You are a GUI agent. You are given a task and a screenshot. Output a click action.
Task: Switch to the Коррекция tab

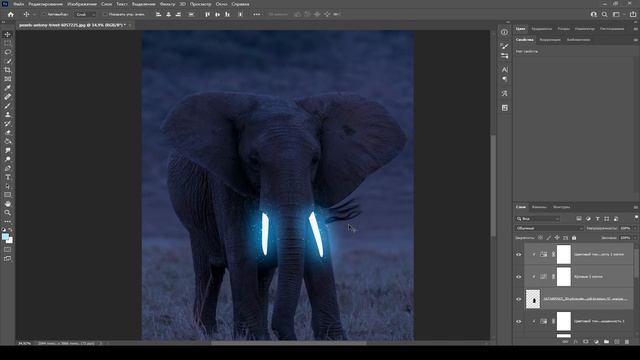(x=550, y=40)
